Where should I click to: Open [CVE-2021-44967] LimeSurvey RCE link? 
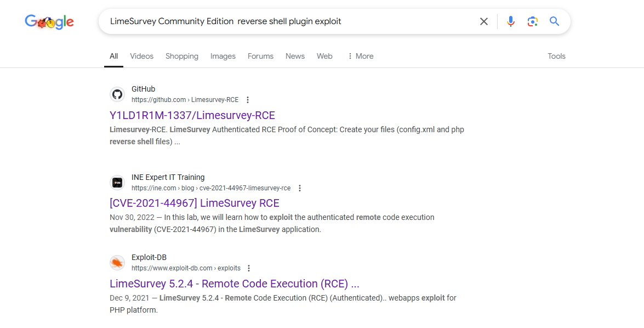(194, 203)
